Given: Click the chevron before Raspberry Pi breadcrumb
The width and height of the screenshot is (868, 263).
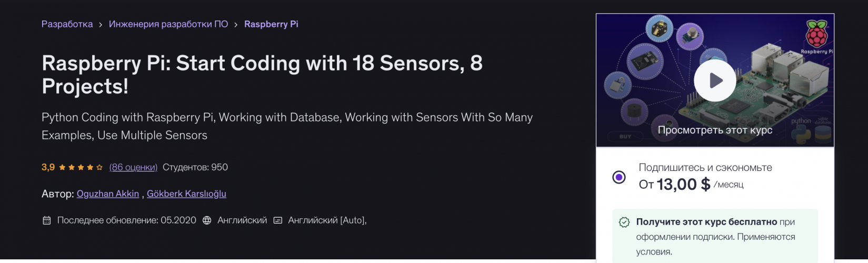Looking at the screenshot, I should [x=236, y=25].
